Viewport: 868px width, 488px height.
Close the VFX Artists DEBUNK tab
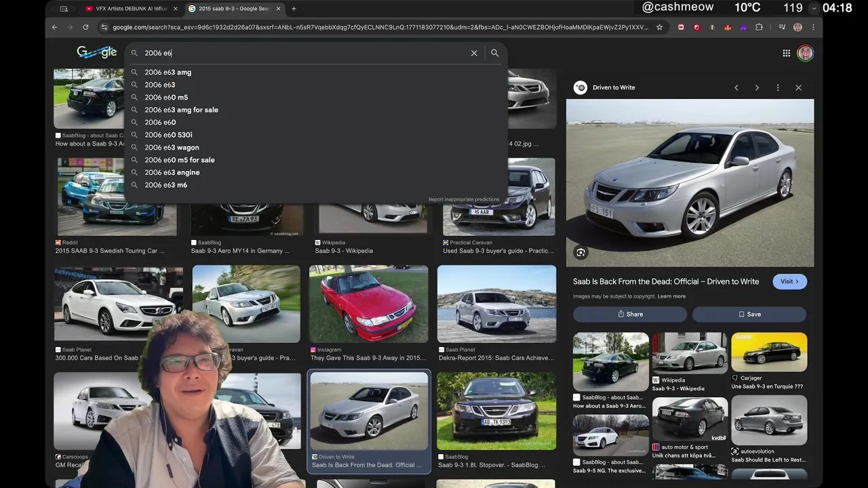pyautogui.click(x=176, y=9)
